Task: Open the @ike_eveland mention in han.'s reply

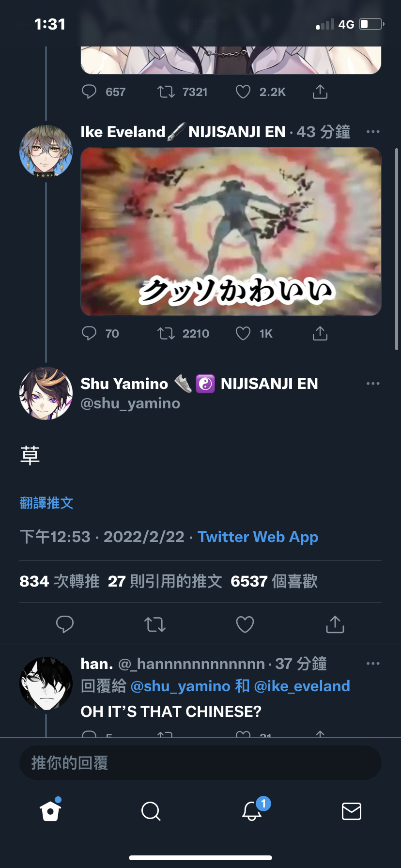Action: pos(302,686)
